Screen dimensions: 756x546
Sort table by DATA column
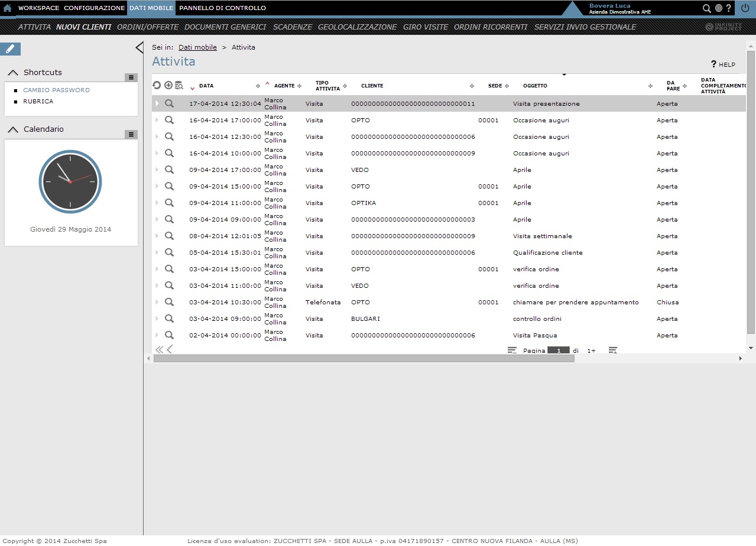point(206,86)
